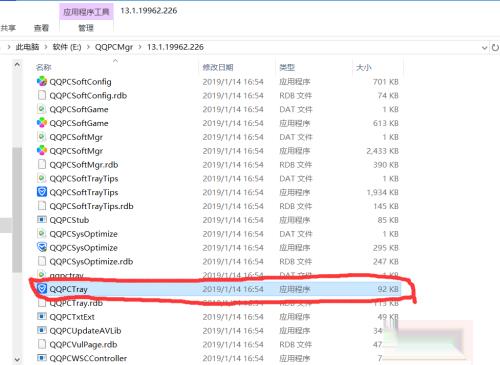Click the QQPCSysOptimize application shield icon
The width and height of the screenshot is (500, 365).
[x=42, y=247]
